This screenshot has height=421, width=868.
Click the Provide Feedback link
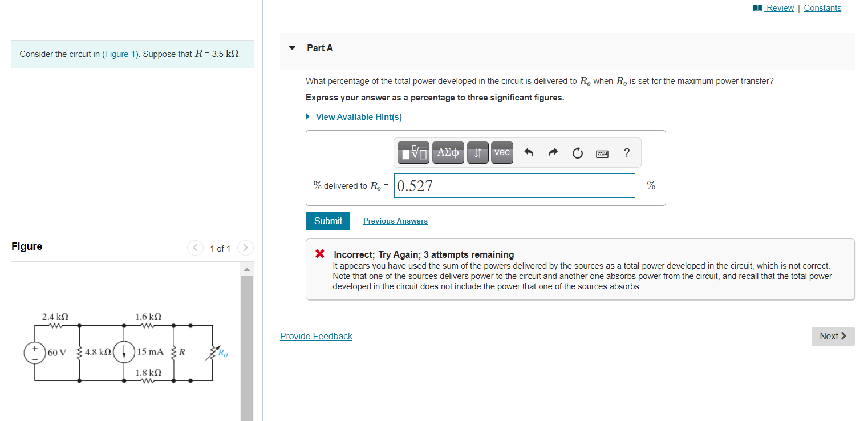pyautogui.click(x=316, y=336)
